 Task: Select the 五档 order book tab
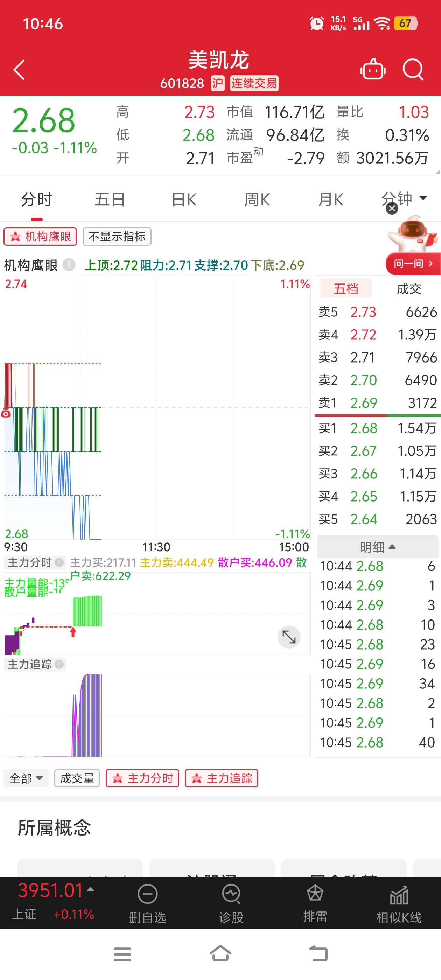click(346, 288)
